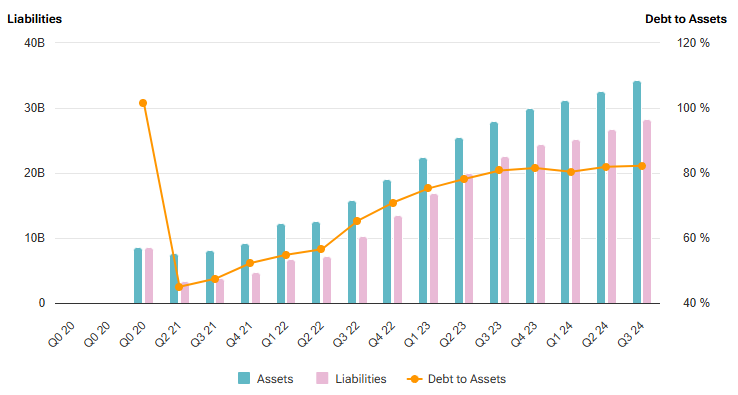
Task: Click the Q3 24 x-axis label
Action: click(x=631, y=335)
